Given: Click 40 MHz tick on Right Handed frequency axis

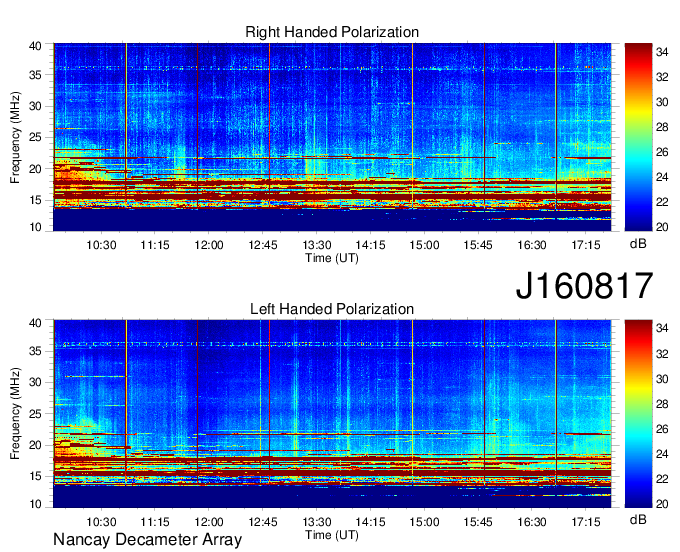Looking at the screenshot, I should click(35, 46).
